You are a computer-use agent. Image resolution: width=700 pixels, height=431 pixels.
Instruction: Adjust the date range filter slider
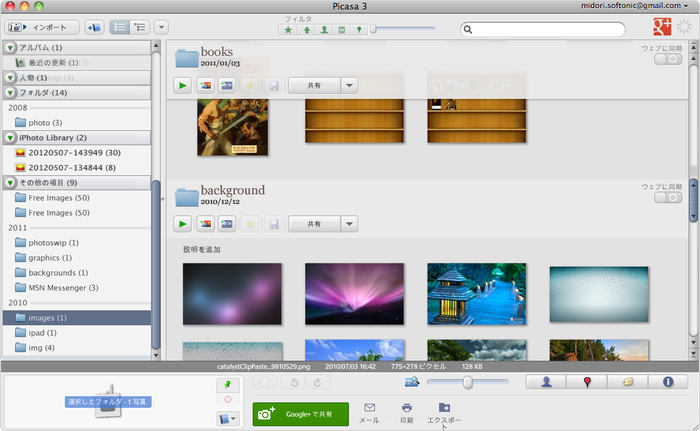tap(373, 29)
